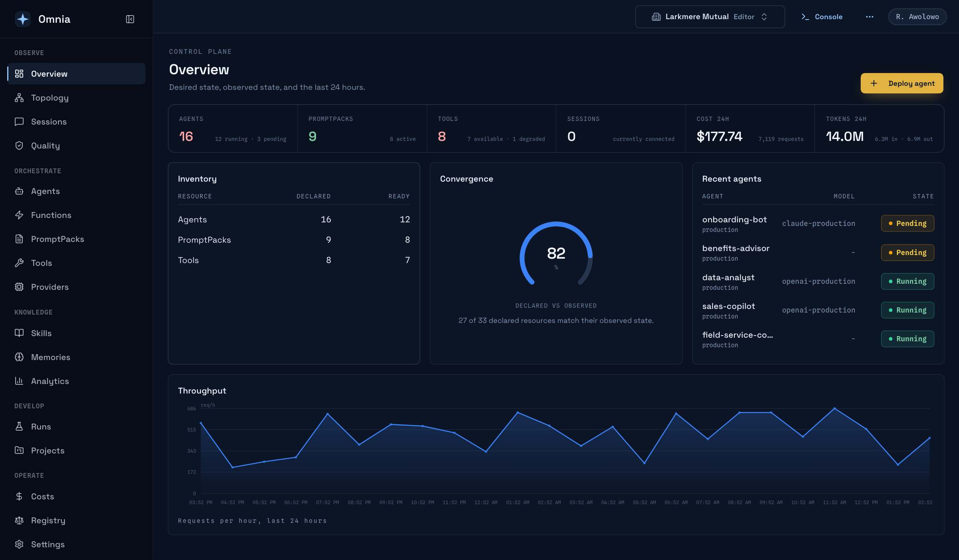Viewport: 959px width, 560px height.
Task: Click the '8 active' PromptPacks text
Action: [x=403, y=139]
